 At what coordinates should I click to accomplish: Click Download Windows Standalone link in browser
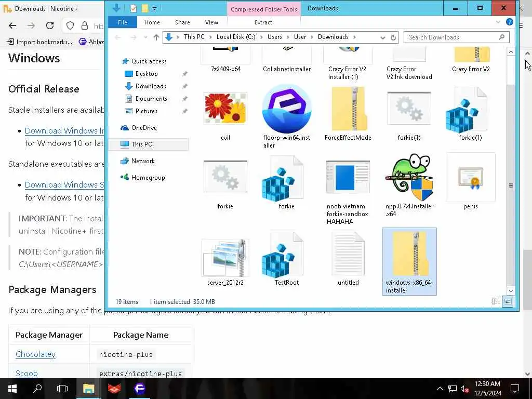[x=64, y=184]
